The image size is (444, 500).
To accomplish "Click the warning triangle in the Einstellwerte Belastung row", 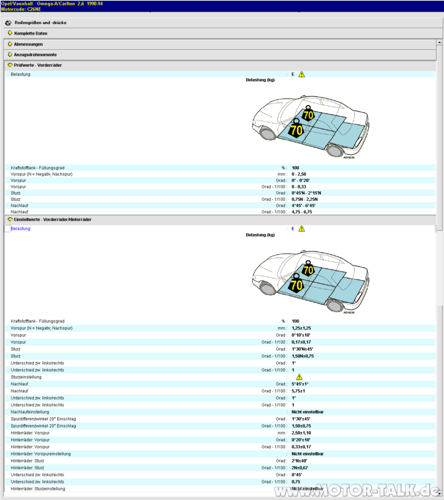I will [302, 229].
